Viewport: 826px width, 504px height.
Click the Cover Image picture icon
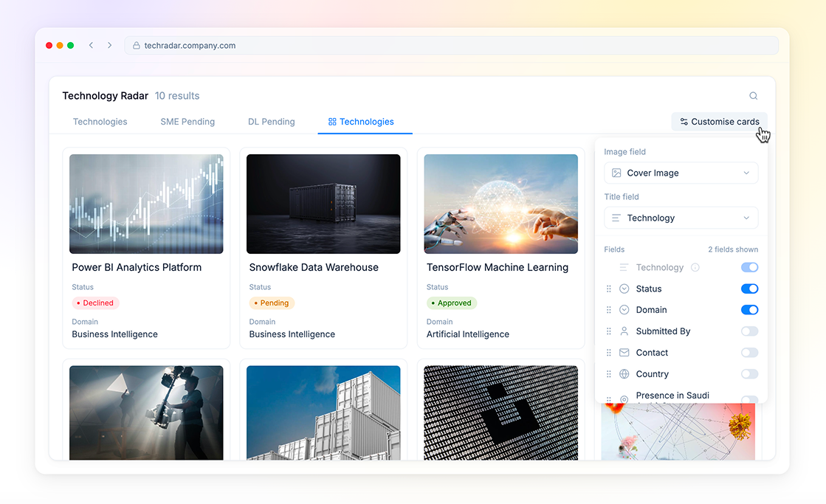click(x=616, y=173)
